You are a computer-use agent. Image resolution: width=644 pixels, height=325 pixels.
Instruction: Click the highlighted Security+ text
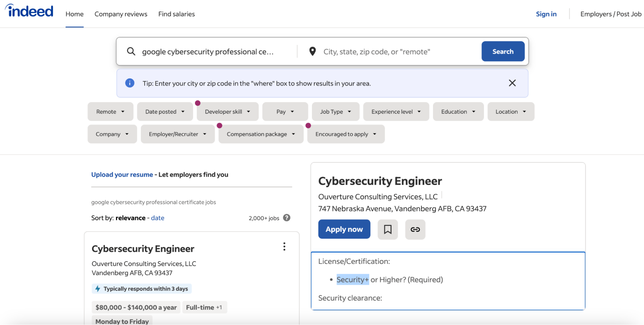pyautogui.click(x=352, y=280)
